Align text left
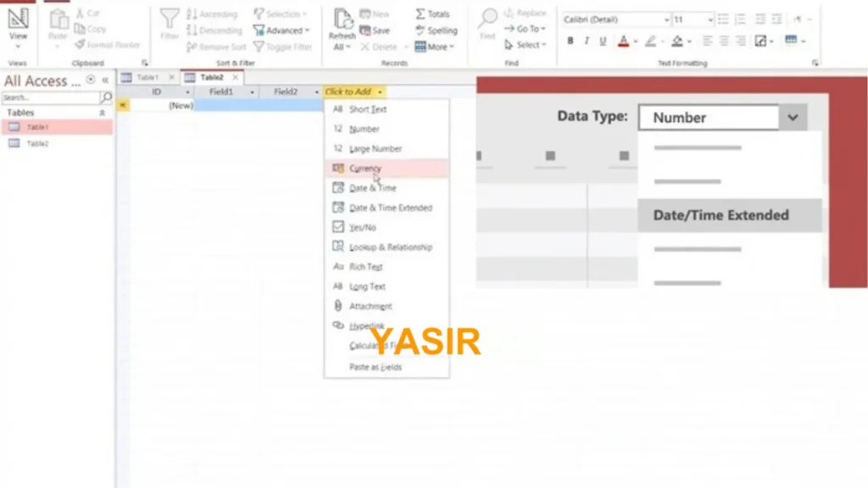 707,41
